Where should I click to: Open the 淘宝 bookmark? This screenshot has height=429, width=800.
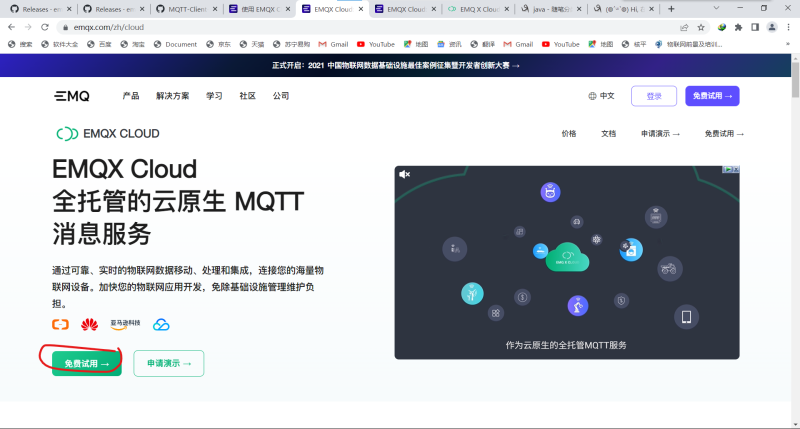coord(132,44)
